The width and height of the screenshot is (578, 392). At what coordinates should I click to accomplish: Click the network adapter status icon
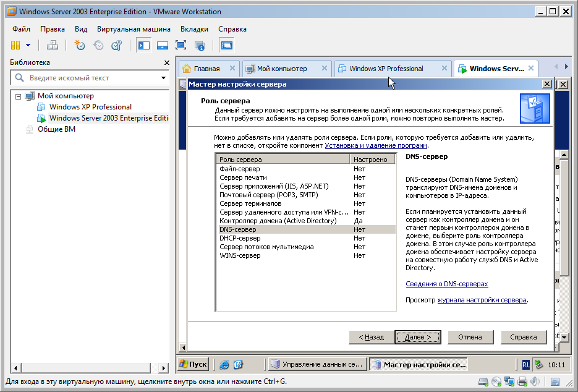tap(509, 381)
